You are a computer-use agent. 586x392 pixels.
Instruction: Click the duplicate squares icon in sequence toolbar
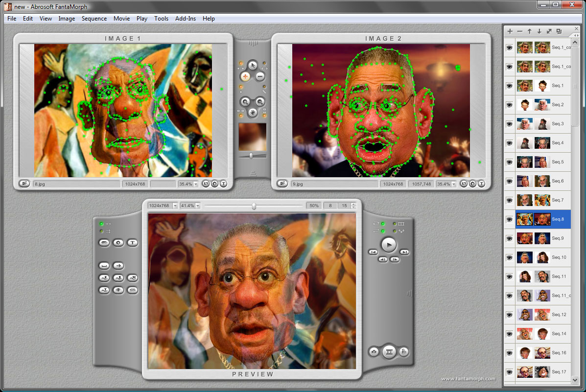click(559, 31)
